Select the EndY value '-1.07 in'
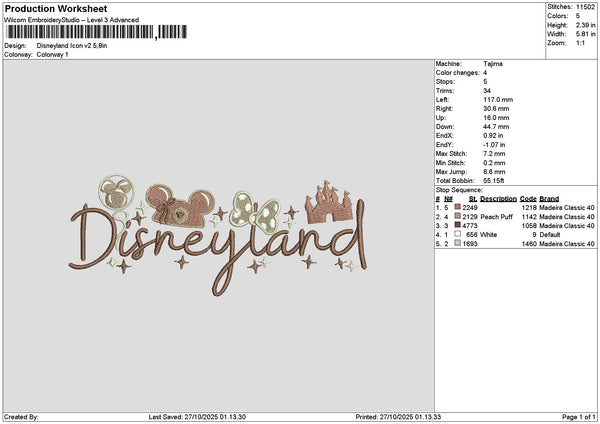 pos(494,145)
